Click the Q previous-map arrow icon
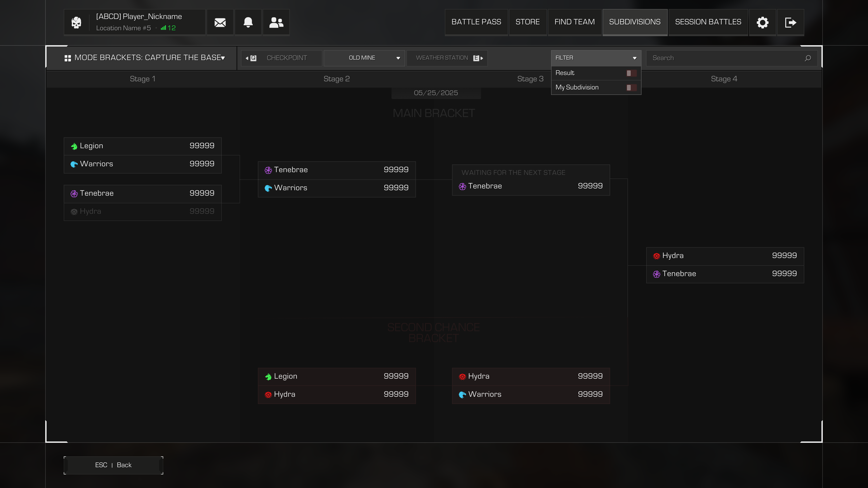 coord(251,58)
